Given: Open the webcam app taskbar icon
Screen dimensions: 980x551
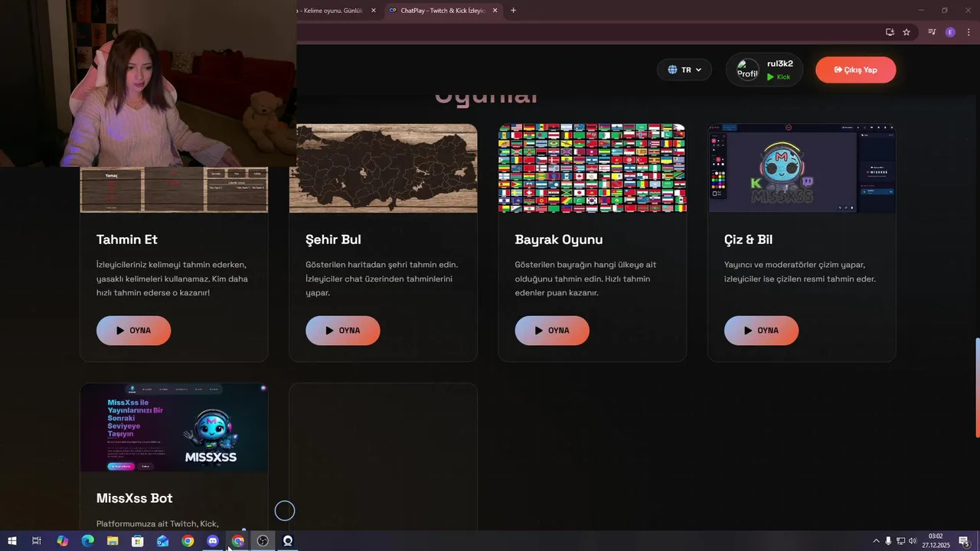Looking at the screenshot, I should (288, 541).
